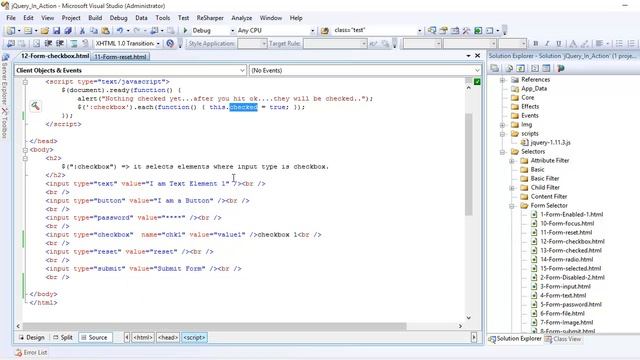Switch to Class View tab

(563, 339)
